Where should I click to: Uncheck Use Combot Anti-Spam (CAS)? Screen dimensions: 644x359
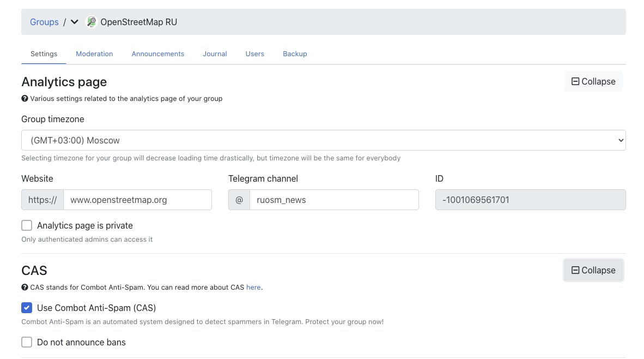click(x=27, y=308)
